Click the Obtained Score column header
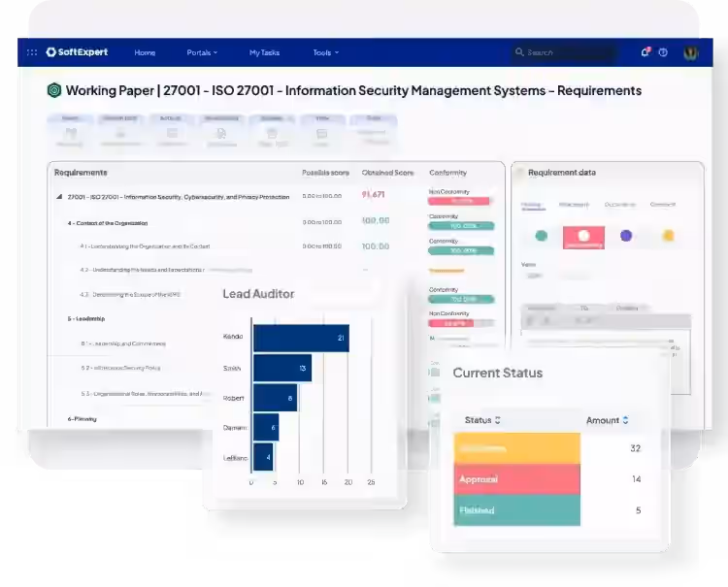Image resolution: width=728 pixels, height=587 pixels. tap(387, 173)
